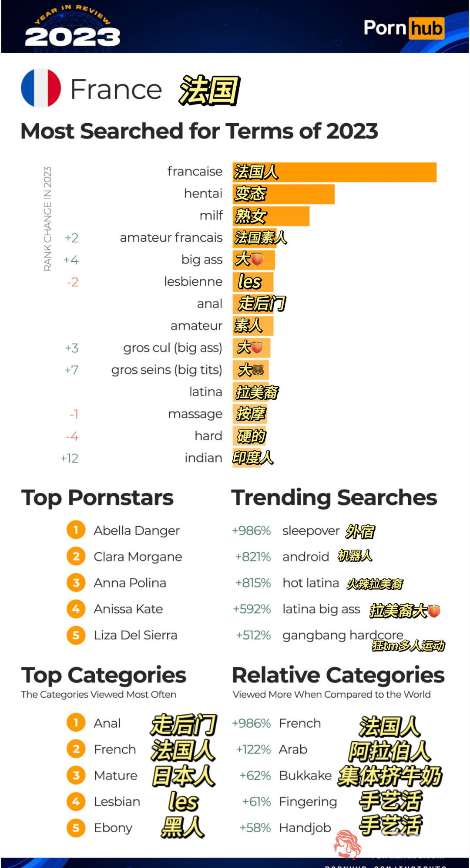Click the sleepover trending search term

(x=311, y=530)
